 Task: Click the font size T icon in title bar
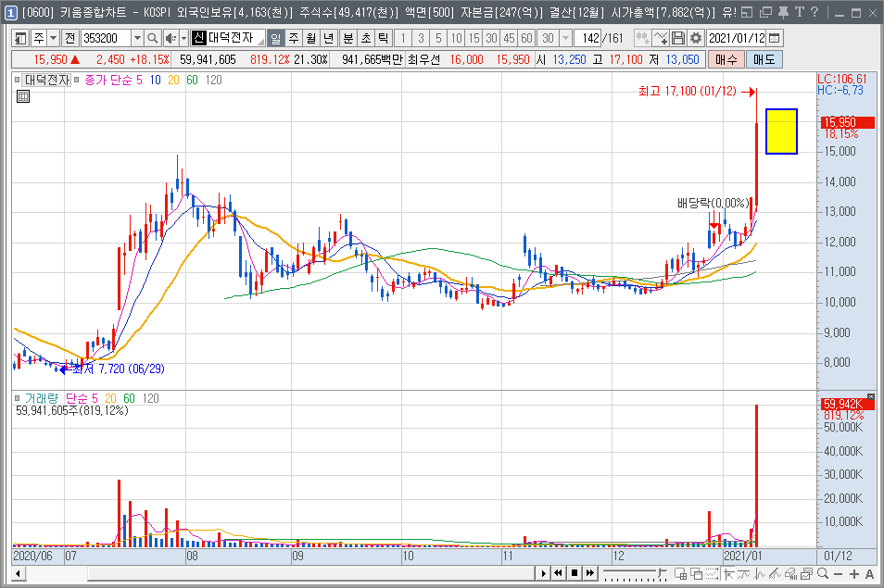799,12
